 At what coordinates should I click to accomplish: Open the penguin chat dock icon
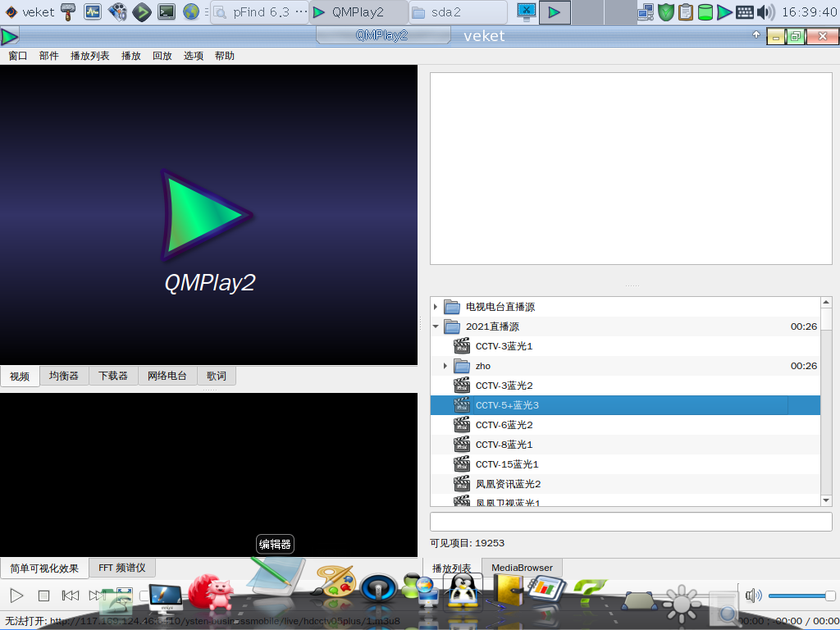click(463, 591)
